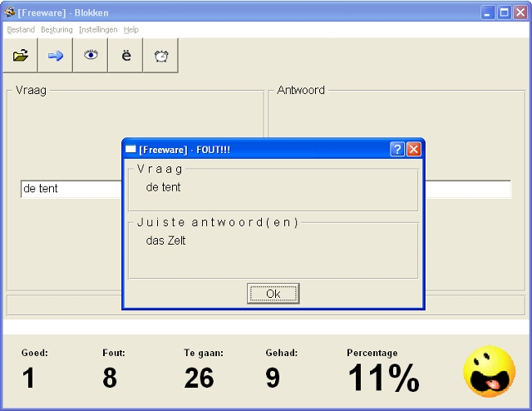Toggle the eye icon in the toolbar
532x411 pixels.
coord(91,56)
